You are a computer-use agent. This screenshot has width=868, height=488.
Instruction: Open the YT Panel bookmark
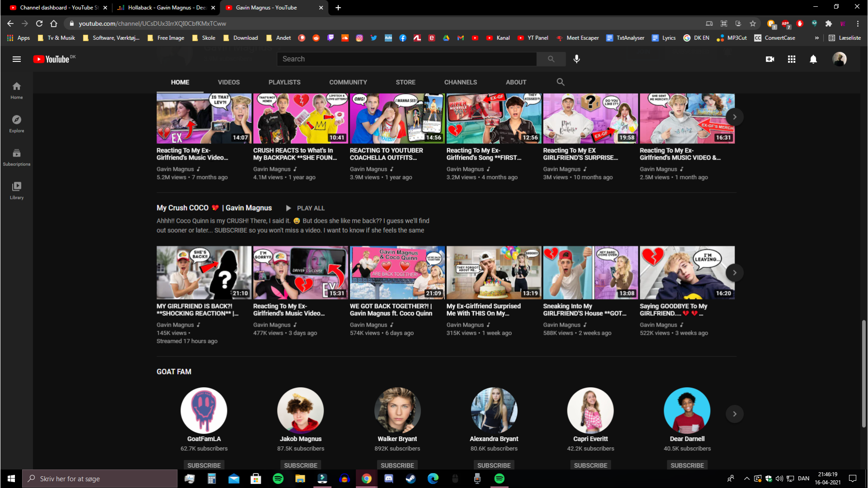click(x=533, y=38)
